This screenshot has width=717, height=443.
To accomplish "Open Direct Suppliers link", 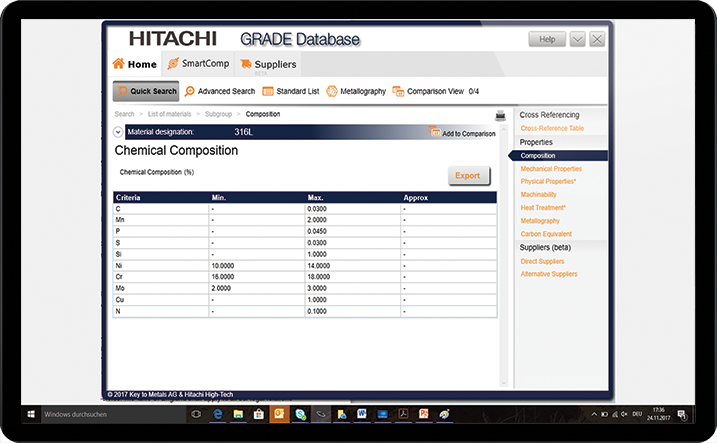I will 542,262.
